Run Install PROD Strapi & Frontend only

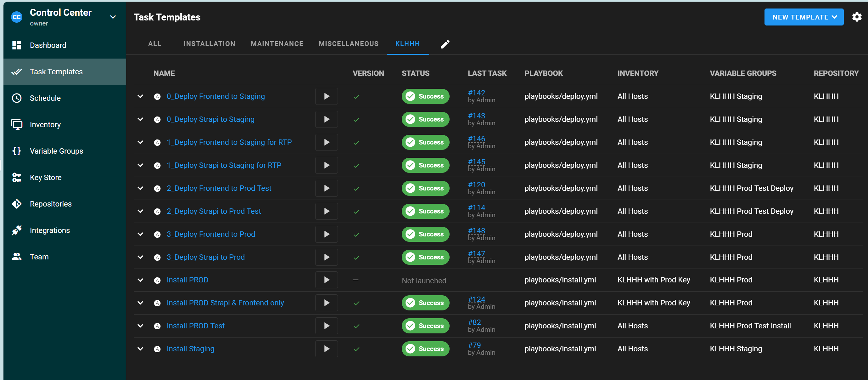click(x=327, y=303)
